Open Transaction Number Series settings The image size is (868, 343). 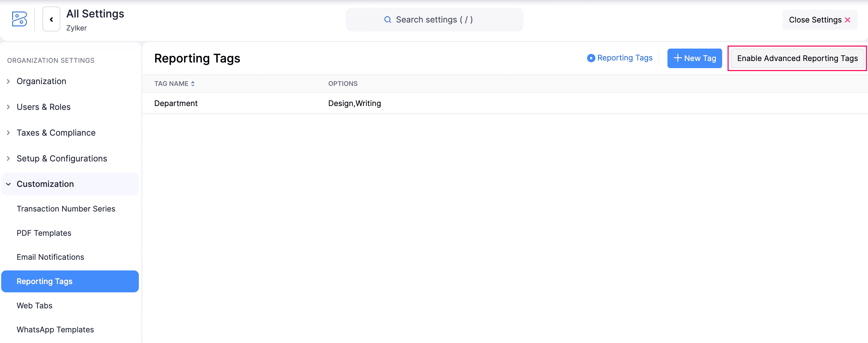66,209
